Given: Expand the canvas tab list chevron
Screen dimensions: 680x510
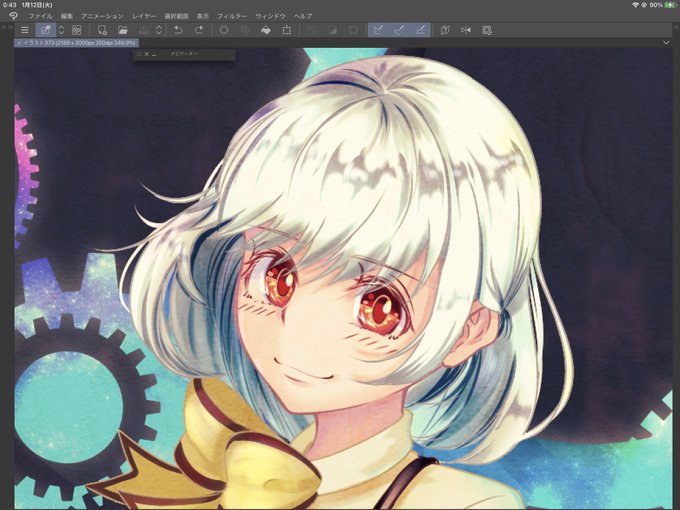Looking at the screenshot, I should coord(666,42).
